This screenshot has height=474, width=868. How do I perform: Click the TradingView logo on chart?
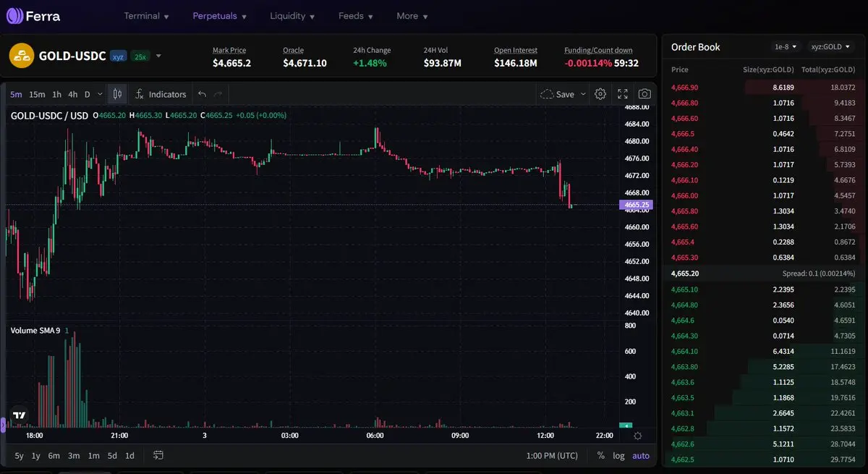coord(20,415)
